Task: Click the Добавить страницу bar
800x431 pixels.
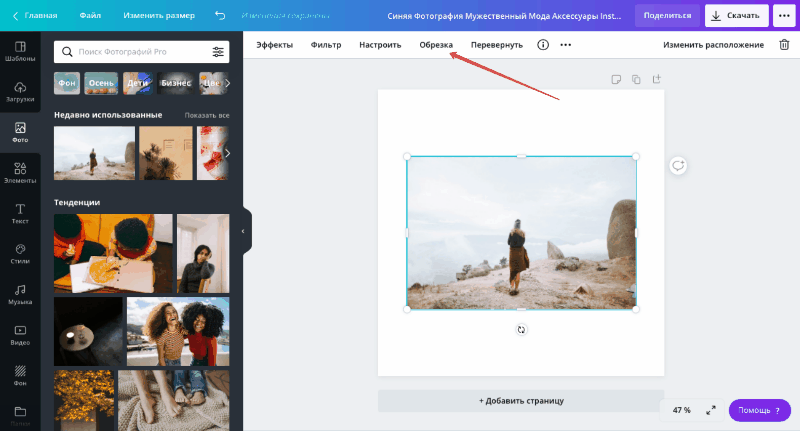Action: 521,400
